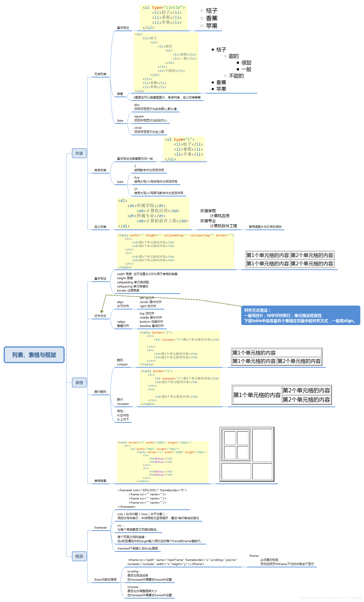Select the align 水平对齐 subtopic
This screenshot has width=364, height=602.
pos(123,304)
